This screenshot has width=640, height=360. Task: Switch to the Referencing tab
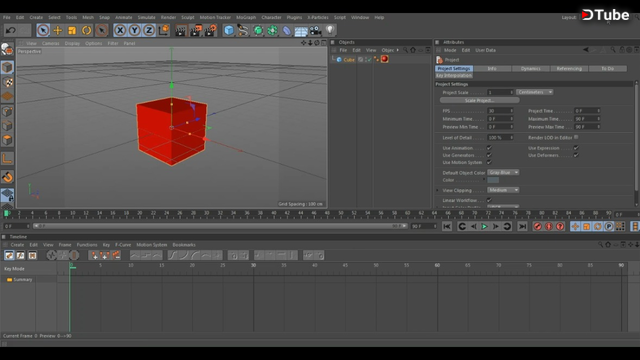(x=569, y=69)
